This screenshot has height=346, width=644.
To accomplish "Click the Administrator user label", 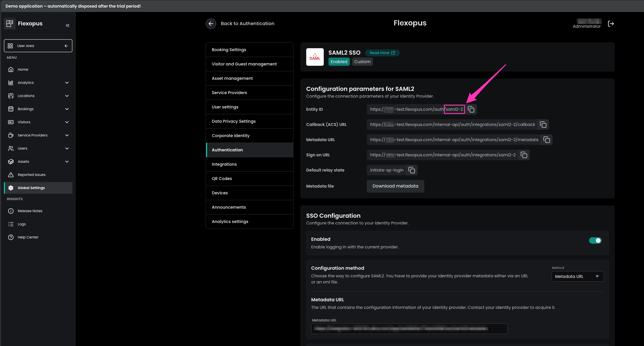I will click(x=587, y=26).
